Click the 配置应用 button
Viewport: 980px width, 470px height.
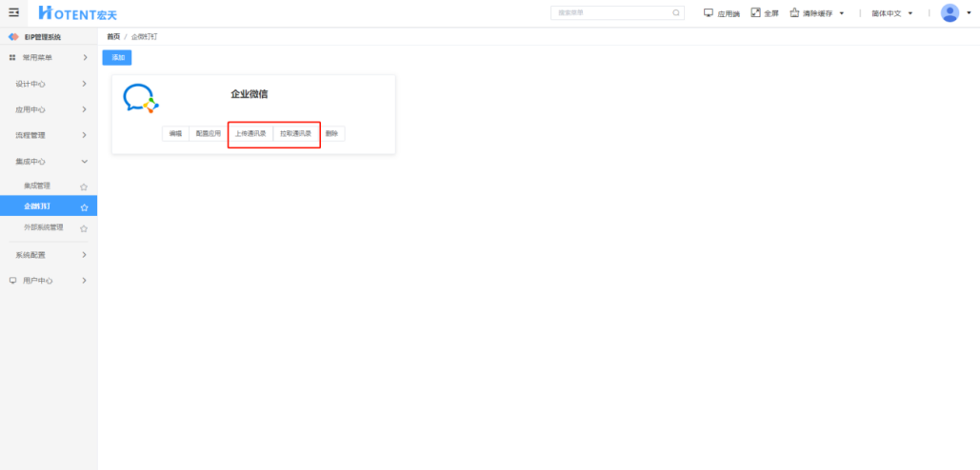pyautogui.click(x=209, y=133)
